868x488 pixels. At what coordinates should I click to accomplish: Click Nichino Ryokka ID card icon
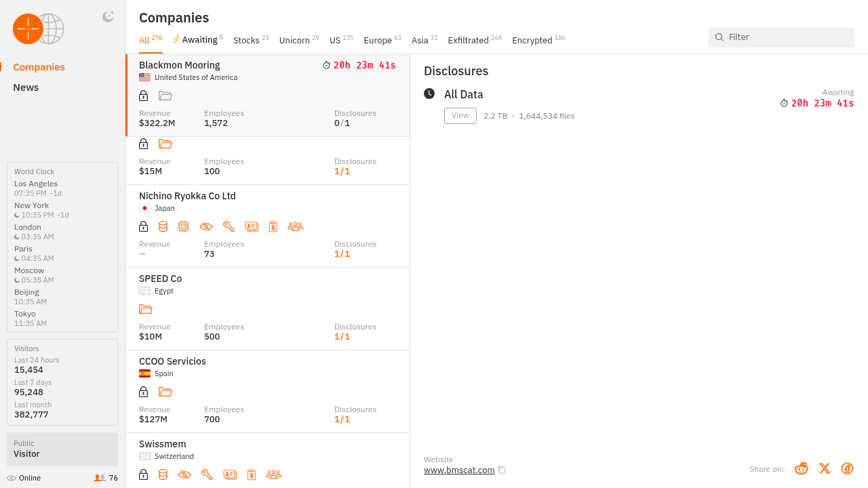(x=252, y=226)
